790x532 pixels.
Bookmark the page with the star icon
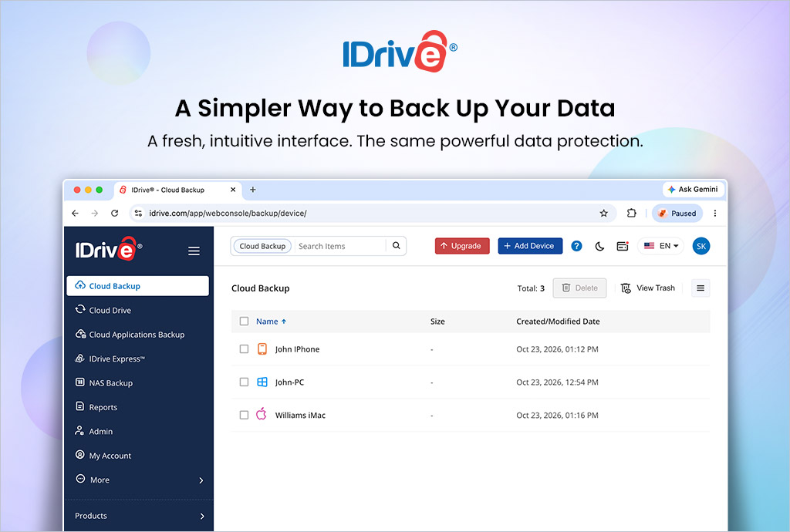(x=603, y=214)
